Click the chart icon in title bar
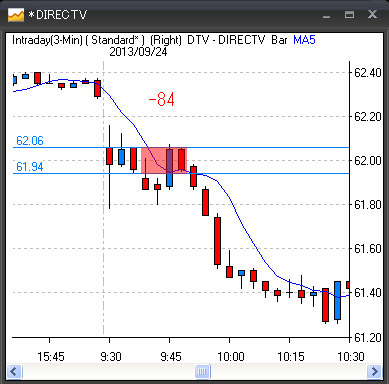The height and width of the screenshot is (384, 389). [x=16, y=15]
